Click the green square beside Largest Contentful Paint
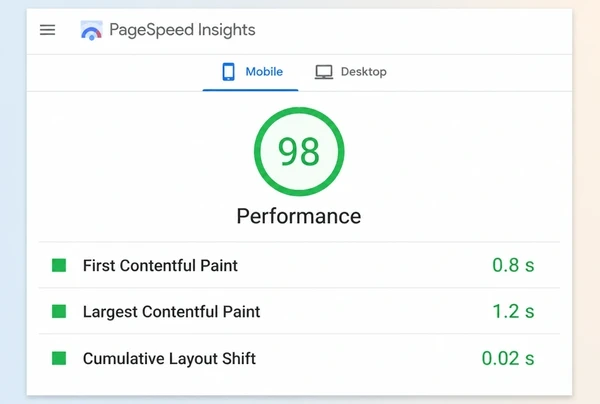 pos(59,311)
